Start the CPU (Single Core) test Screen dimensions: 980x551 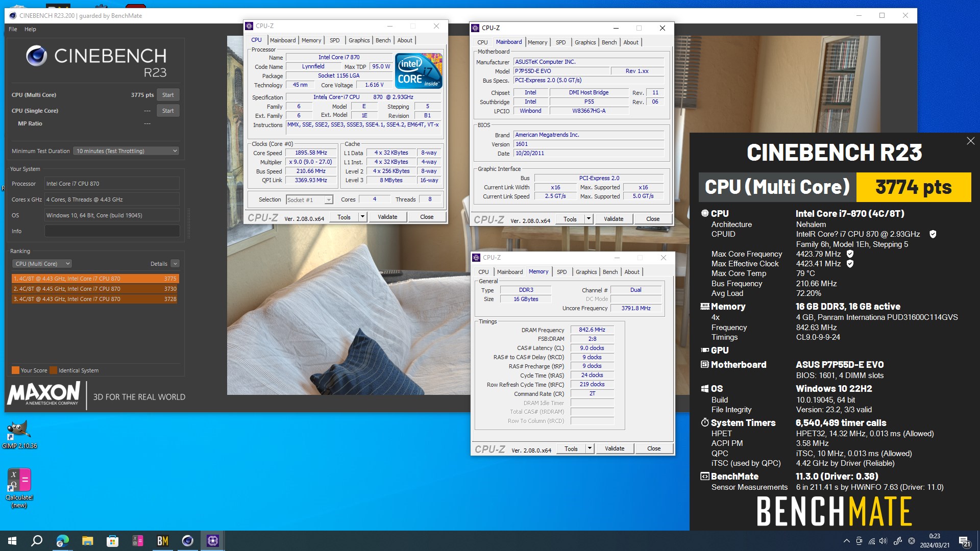pyautogui.click(x=168, y=111)
